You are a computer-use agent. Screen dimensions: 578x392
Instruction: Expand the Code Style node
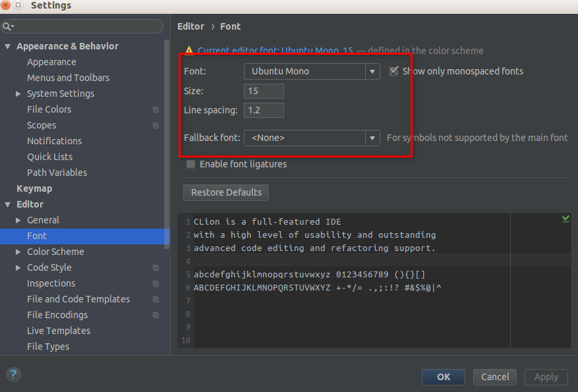pos(18,268)
